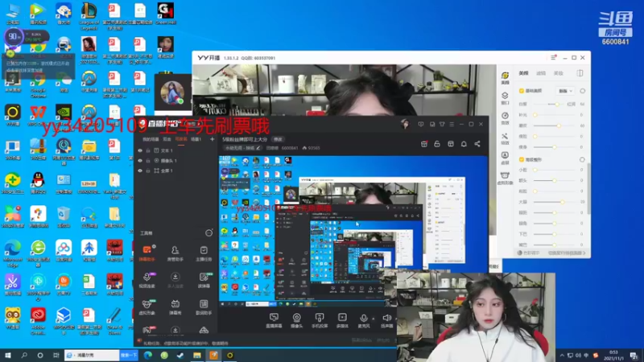Uncheck the 基础美颜 checkbox in YY panel

click(521, 91)
